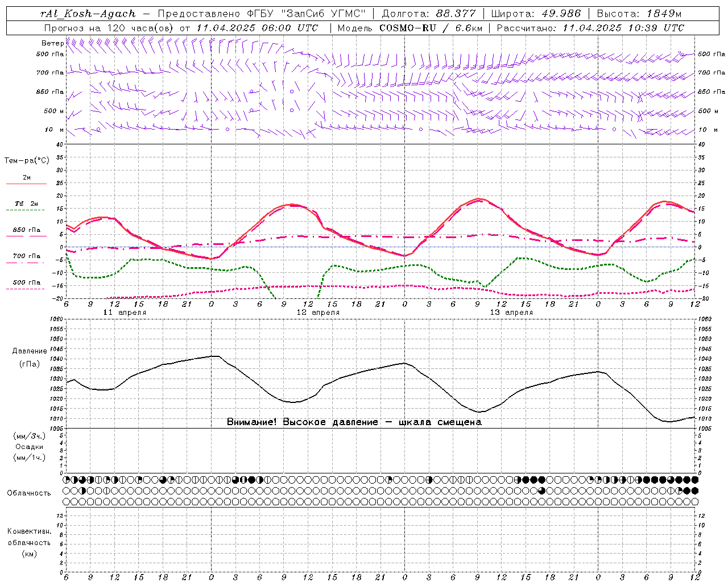The image size is (728, 582).
Task: Click the Конвективн. label of the convective panel
Action: pos(29,531)
